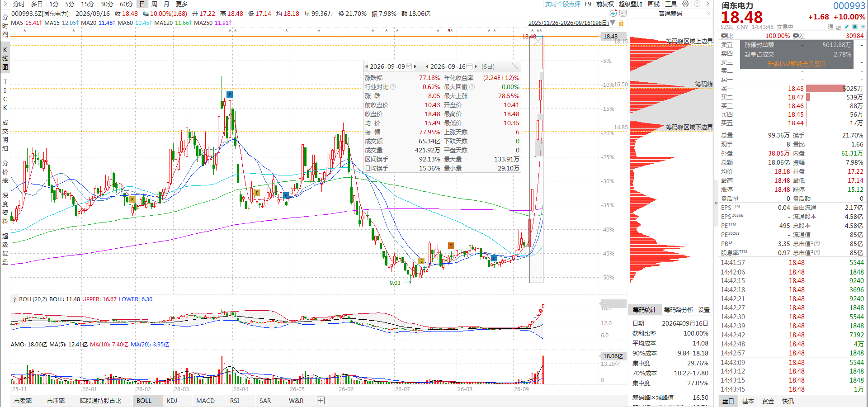Expand more toolbar options with right chevron
Viewport: 868px width, 407px height.
[708, 4]
